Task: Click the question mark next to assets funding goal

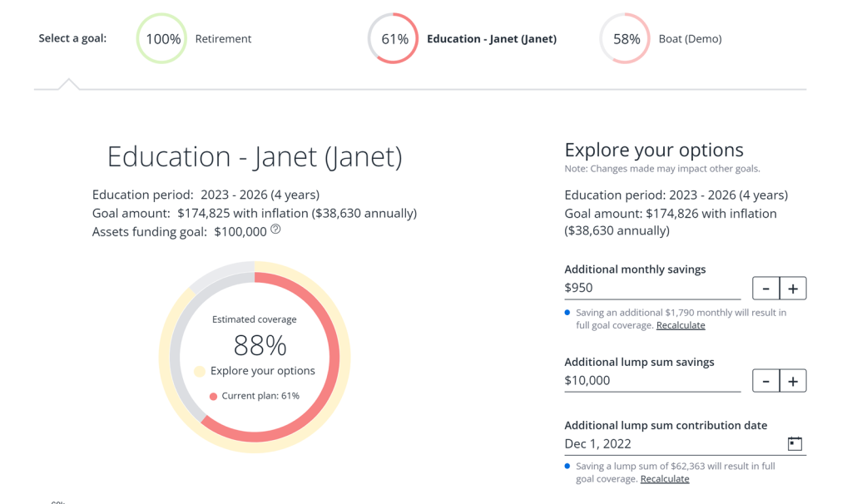Action: point(275,229)
